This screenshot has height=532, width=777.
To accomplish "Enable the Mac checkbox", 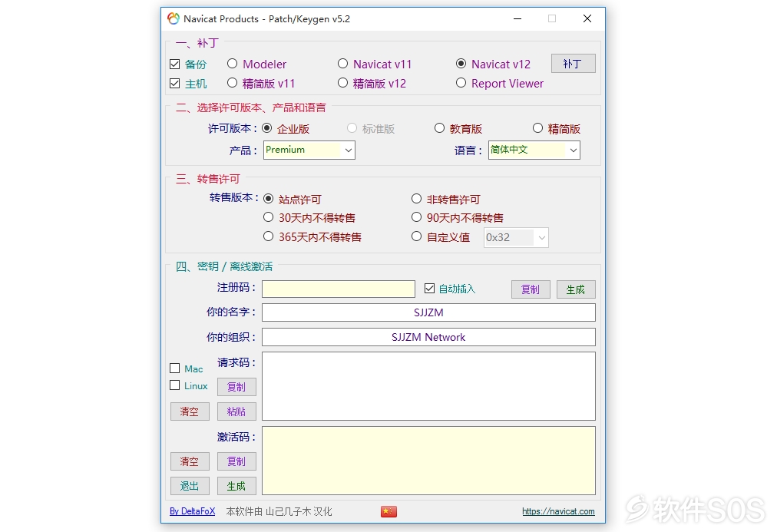I will [174, 368].
